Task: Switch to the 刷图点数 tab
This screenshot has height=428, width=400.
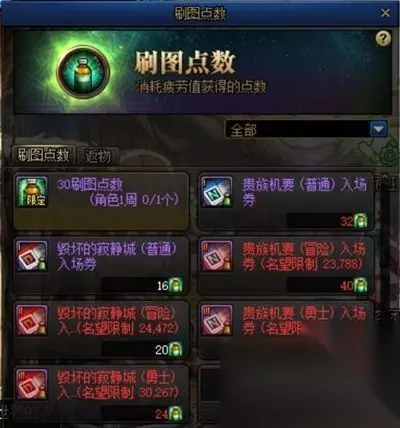Action: coord(44,155)
